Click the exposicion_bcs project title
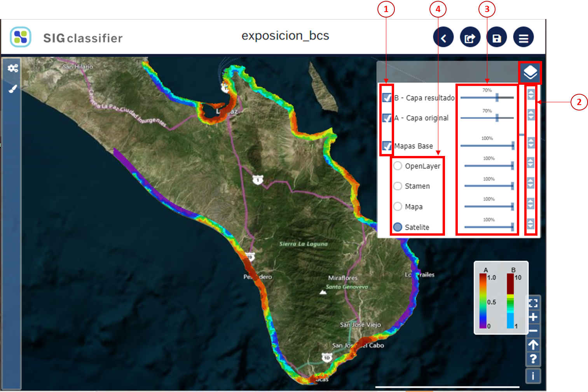This screenshot has height=392, width=588. (285, 36)
